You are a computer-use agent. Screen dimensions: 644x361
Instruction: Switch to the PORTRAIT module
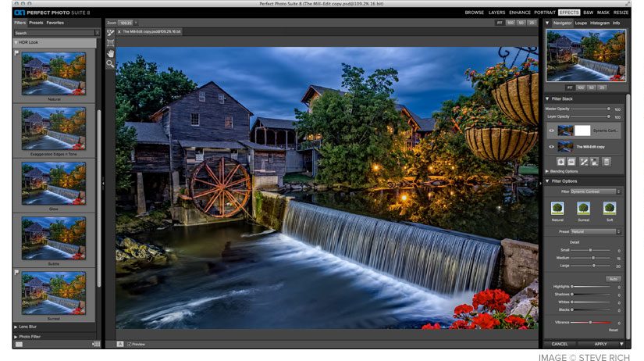[545, 13]
